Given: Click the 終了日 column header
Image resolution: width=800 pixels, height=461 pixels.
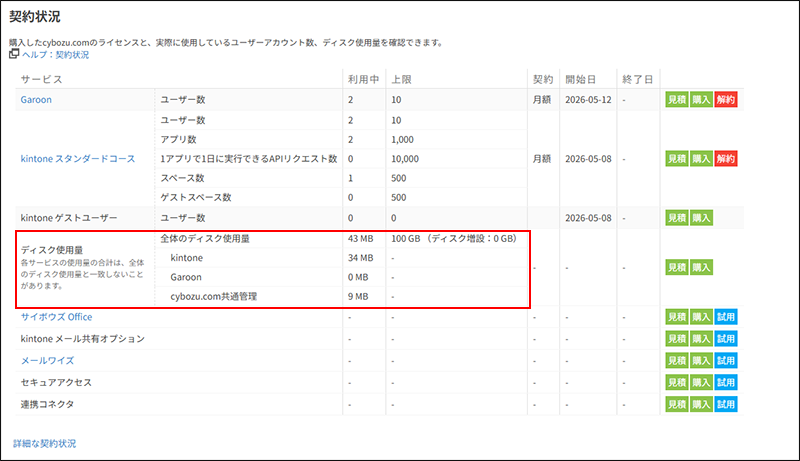Looking at the screenshot, I should 637,80.
